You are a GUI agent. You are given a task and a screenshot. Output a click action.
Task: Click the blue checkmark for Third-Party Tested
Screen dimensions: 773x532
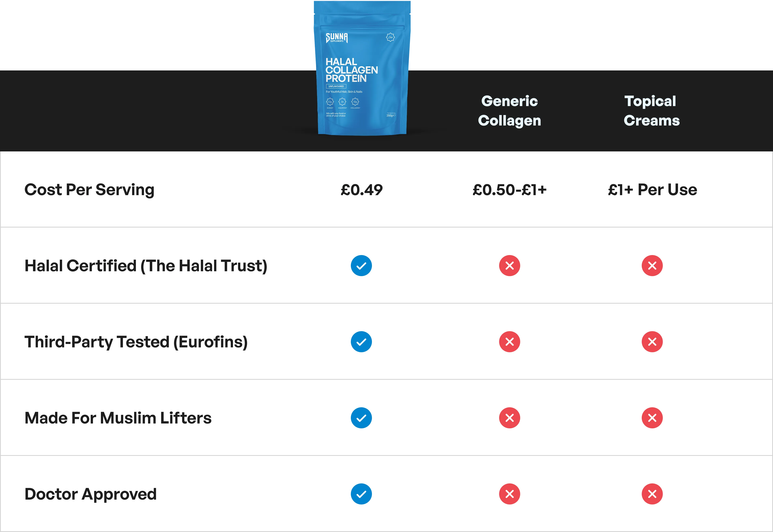point(361,342)
